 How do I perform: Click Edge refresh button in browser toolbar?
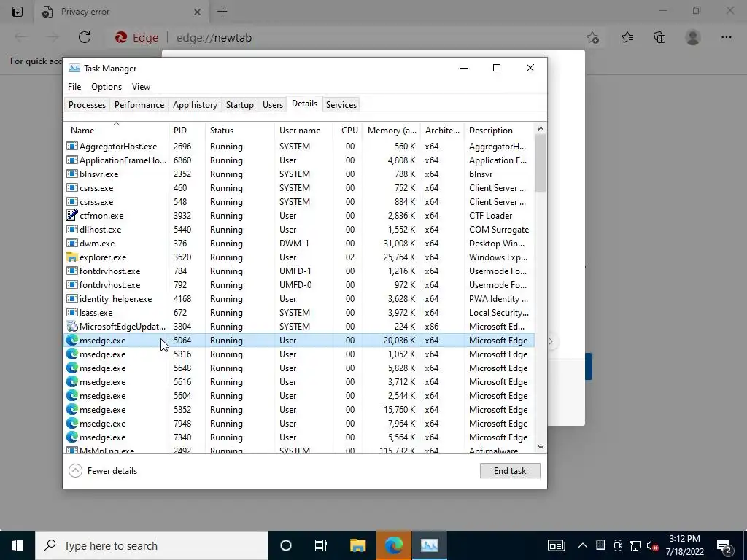point(85,37)
